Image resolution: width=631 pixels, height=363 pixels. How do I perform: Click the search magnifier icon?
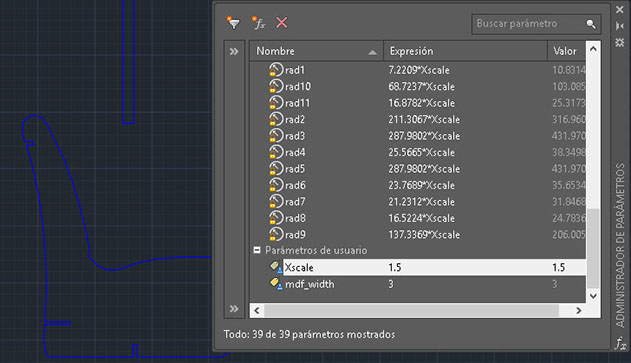590,24
